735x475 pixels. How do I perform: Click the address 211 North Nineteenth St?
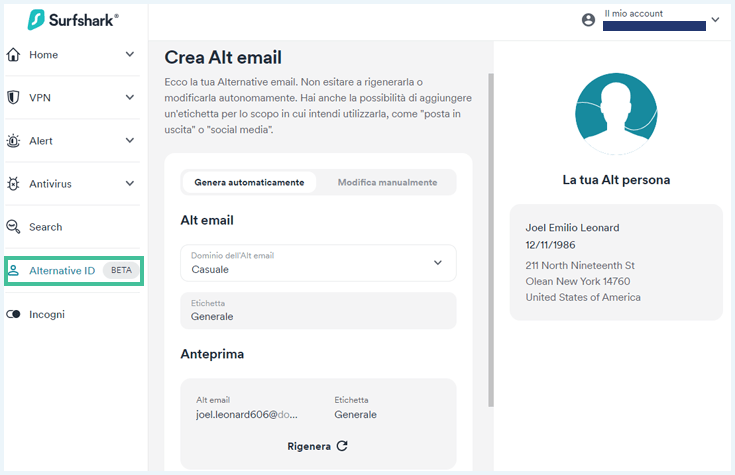pyautogui.click(x=580, y=265)
